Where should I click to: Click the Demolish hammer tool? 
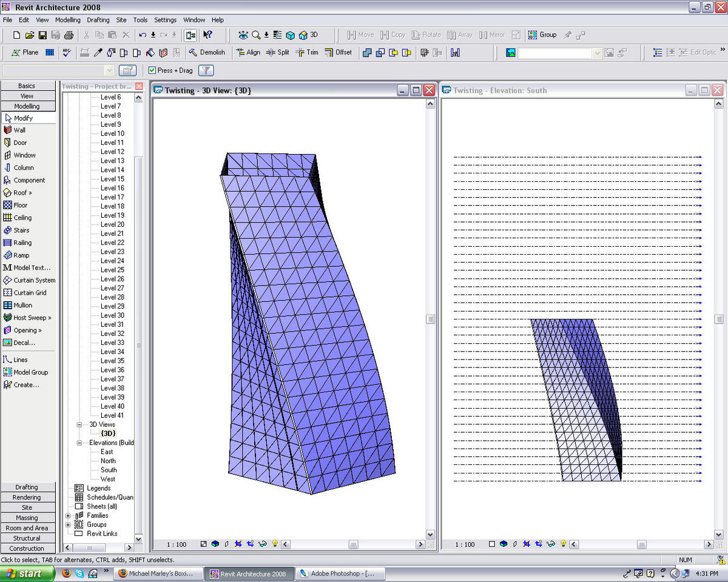(206, 53)
